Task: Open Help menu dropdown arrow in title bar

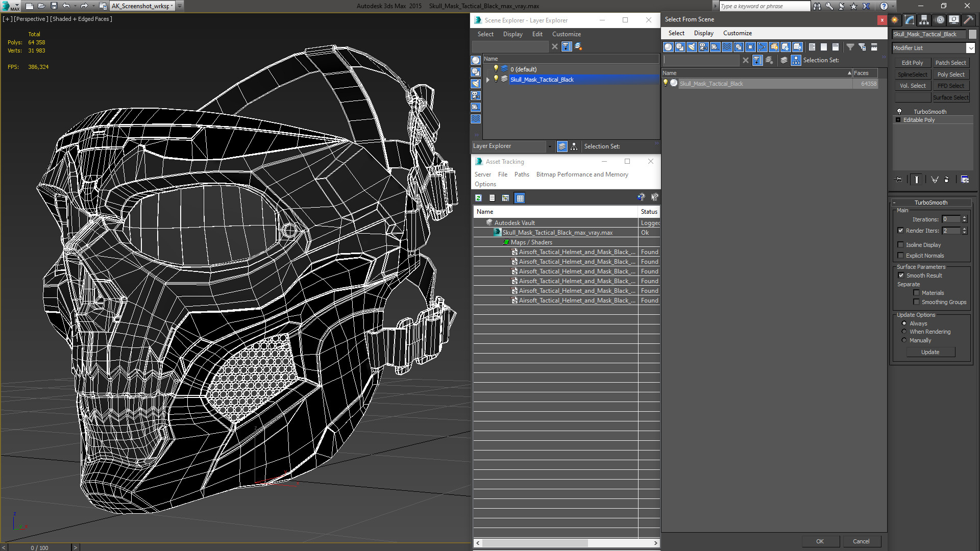Action: 892,6
